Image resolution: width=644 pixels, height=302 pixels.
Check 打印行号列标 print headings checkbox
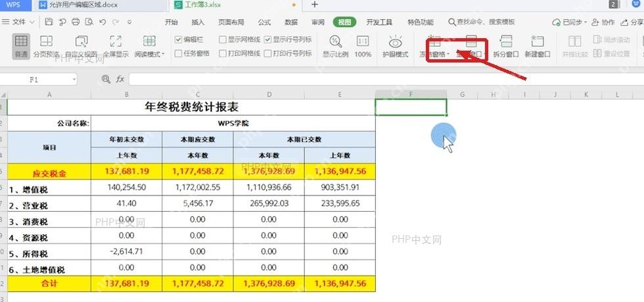point(268,53)
